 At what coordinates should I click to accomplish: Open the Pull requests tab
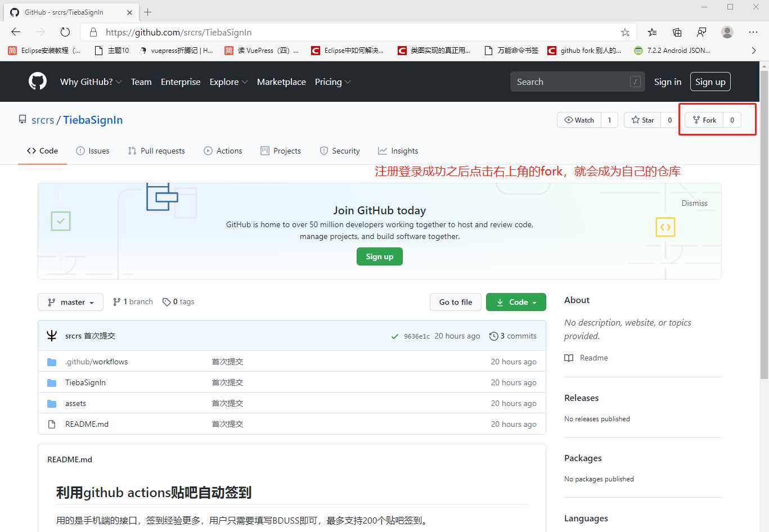point(156,151)
